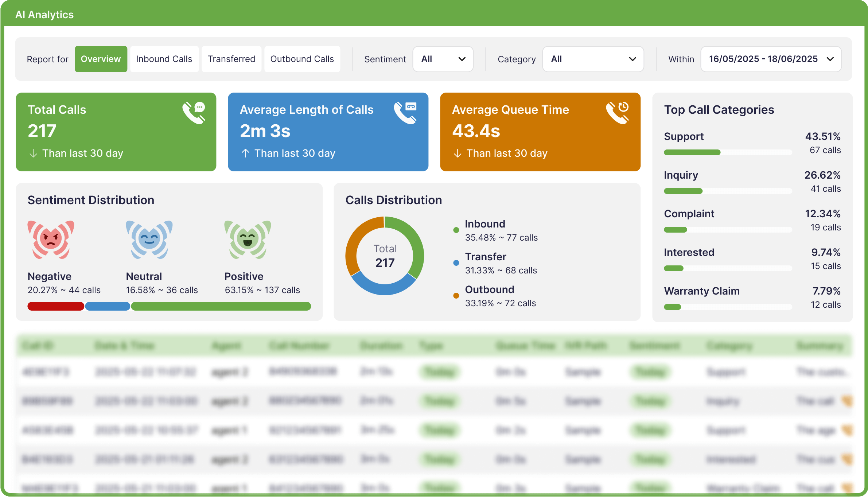Open the date range picker
Viewport: 868px width, 498px height.
(x=771, y=59)
